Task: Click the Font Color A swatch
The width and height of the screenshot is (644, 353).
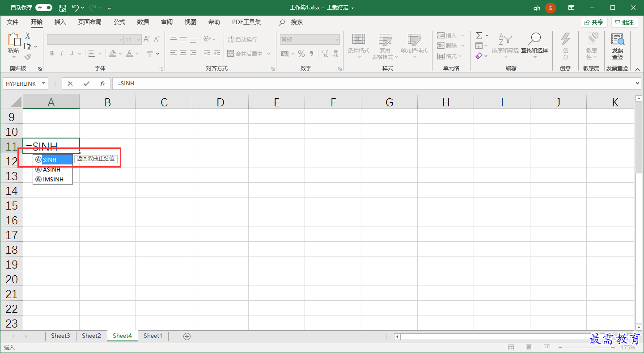Action: tap(129, 54)
